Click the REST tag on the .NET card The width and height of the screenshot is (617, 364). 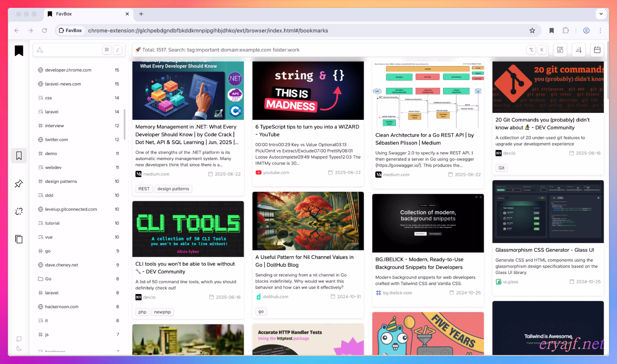point(144,189)
